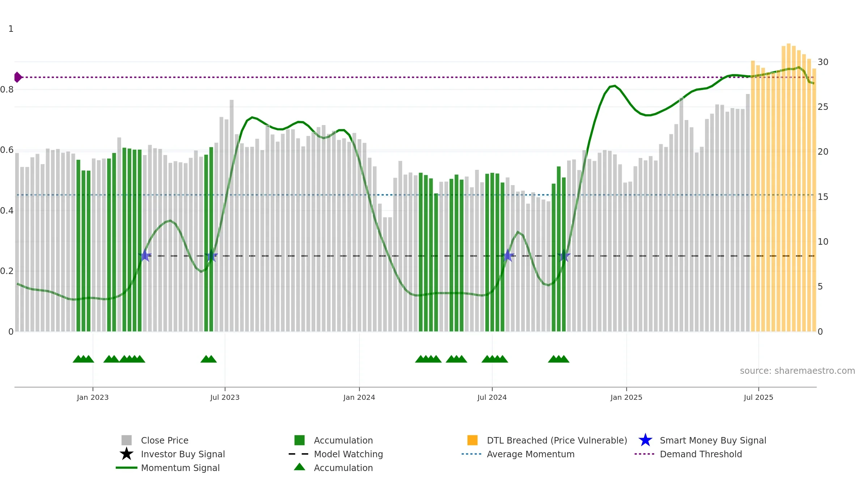Click the black Investor Buy Signal star icon
Screen dimensions: 868x488
pyautogui.click(x=126, y=454)
